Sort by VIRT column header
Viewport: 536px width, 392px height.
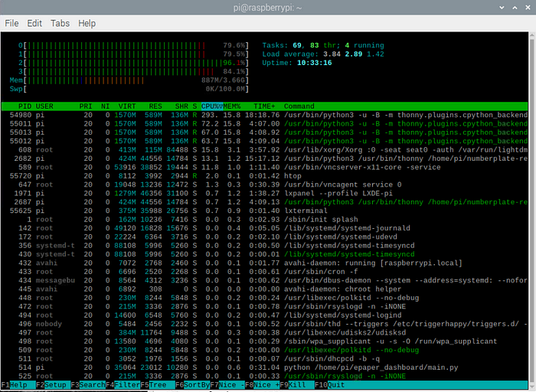(127, 106)
